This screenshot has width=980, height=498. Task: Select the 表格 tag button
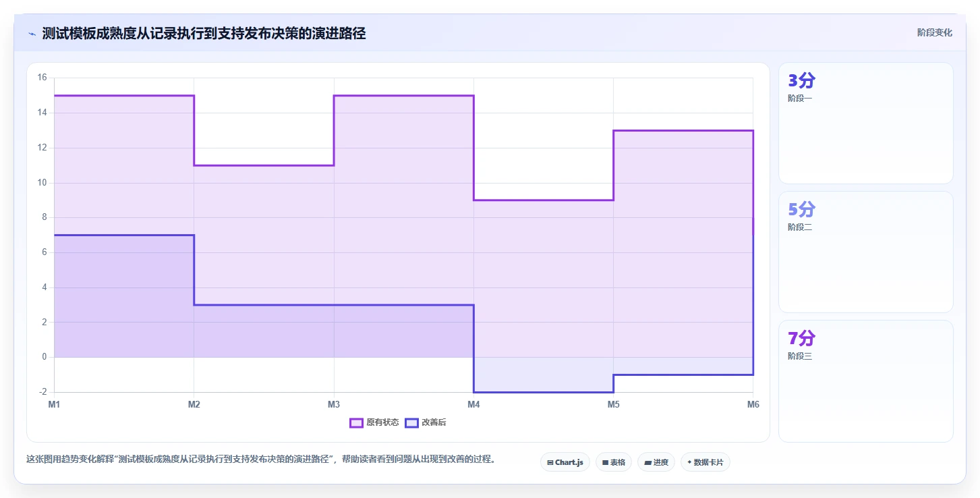point(614,462)
